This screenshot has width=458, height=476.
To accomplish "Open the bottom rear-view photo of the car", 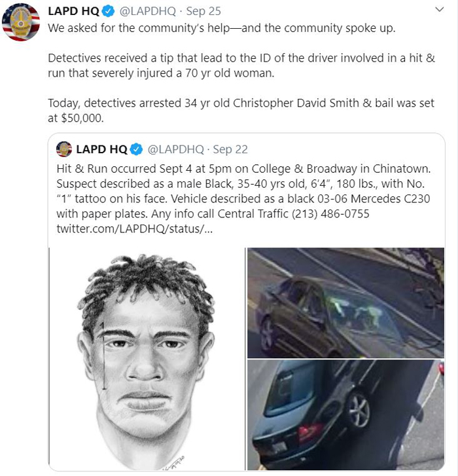I will (x=345, y=415).
